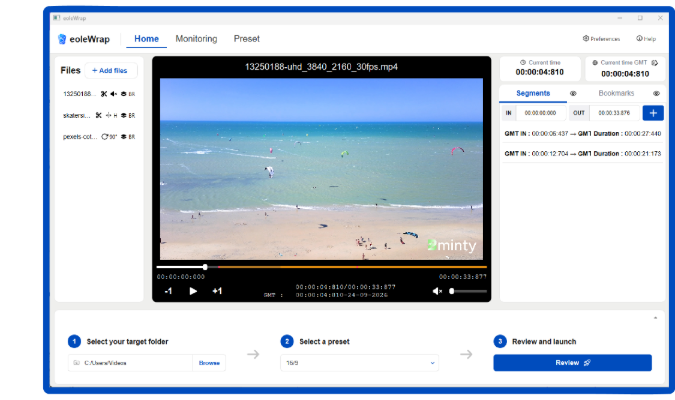
Task: Click the video preview frame
Action: point(321,169)
